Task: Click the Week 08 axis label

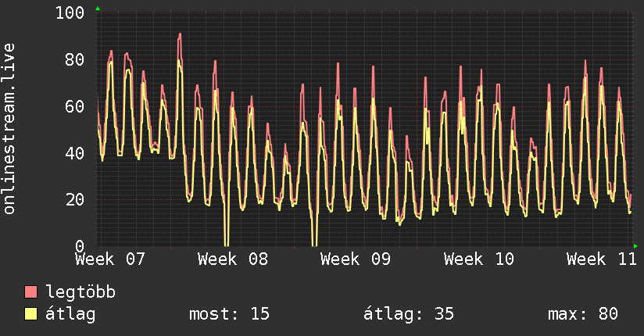Action: [233, 259]
